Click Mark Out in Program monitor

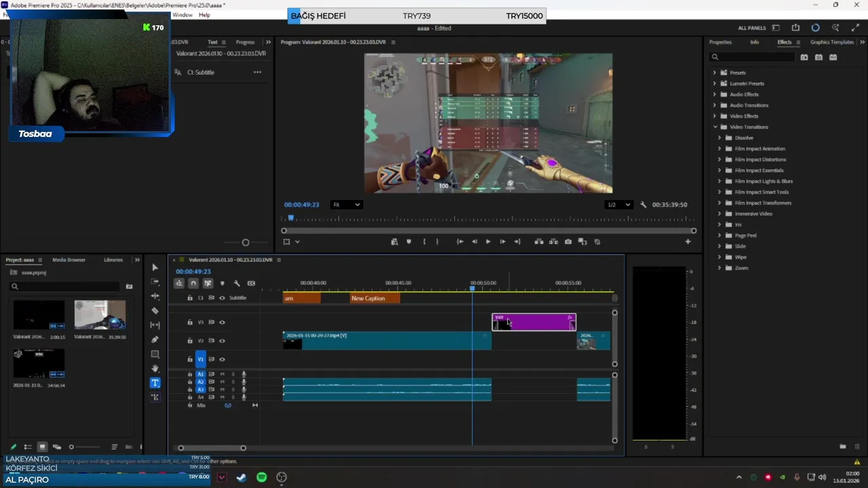click(437, 242)
